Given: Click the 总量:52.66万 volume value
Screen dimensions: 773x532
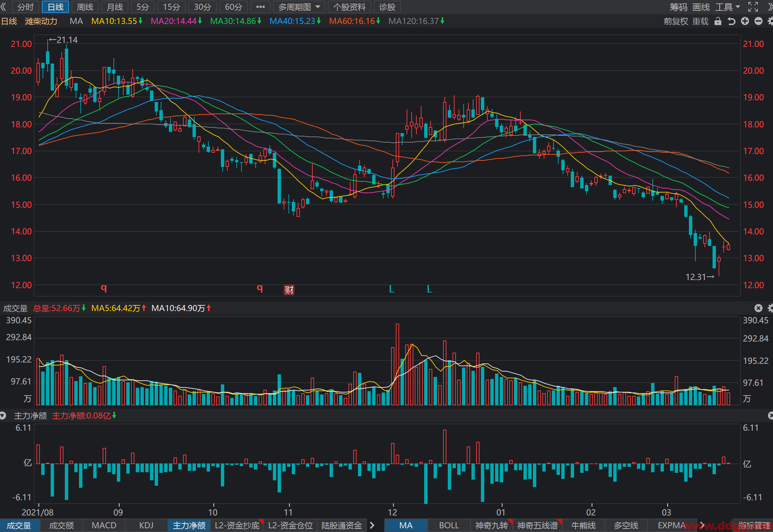Looking at the screenshot, I should click(x=59, y=308).
